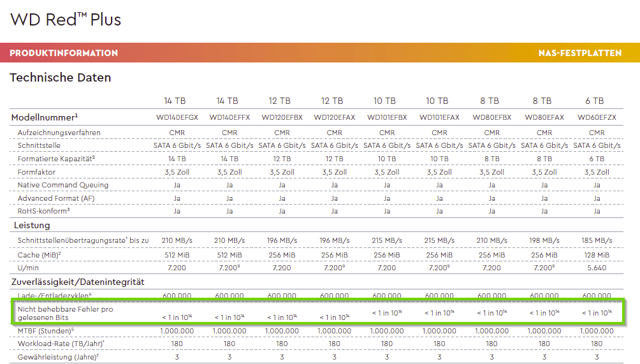Click the "5.640" U/min value
640x364 pixels.
(597, 268)
